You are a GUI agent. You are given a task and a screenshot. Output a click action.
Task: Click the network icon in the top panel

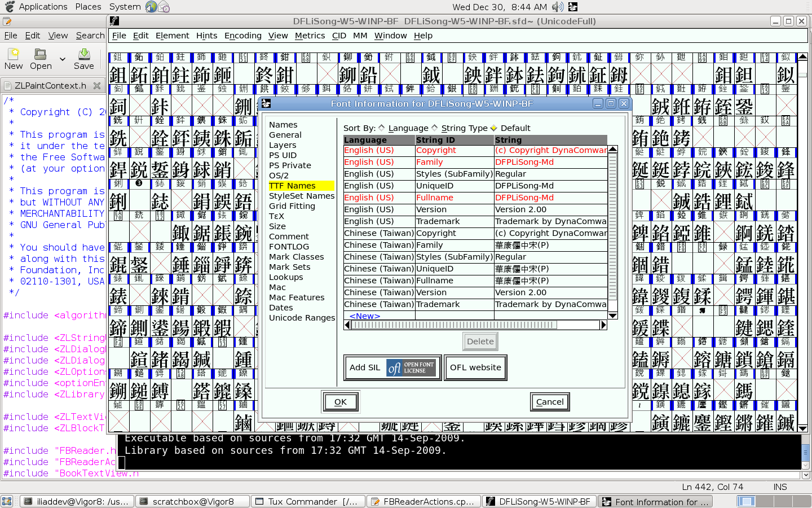pos(151,7)
